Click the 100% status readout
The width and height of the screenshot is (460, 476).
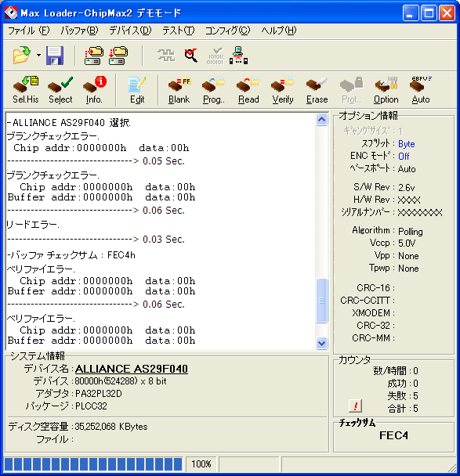201,464
